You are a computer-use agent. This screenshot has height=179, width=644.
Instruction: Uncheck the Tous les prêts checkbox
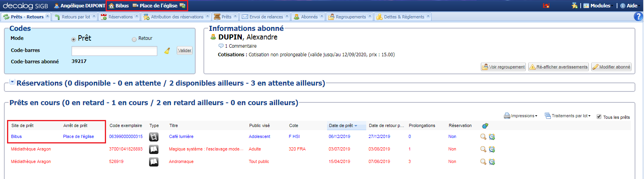[x=599, y=116]
